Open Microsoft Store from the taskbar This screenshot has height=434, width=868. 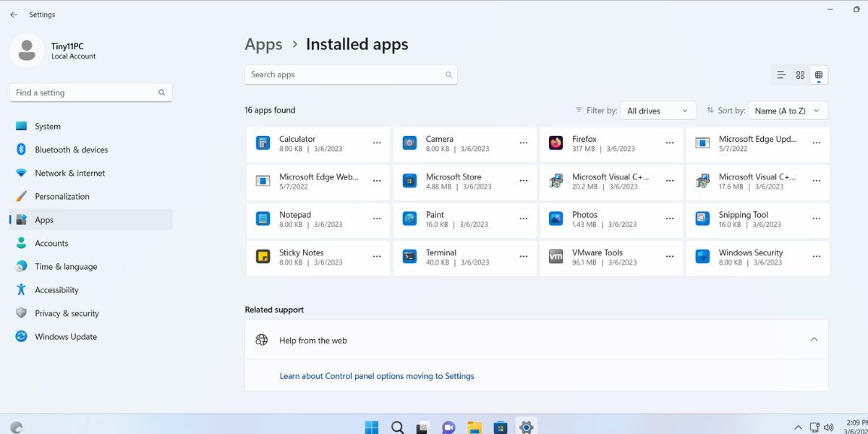pos(500,427)
